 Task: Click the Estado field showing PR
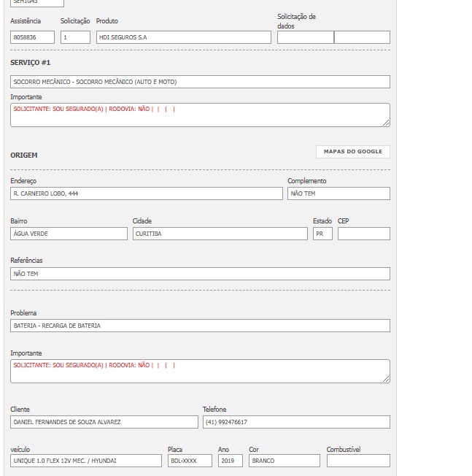click(322, 234)
